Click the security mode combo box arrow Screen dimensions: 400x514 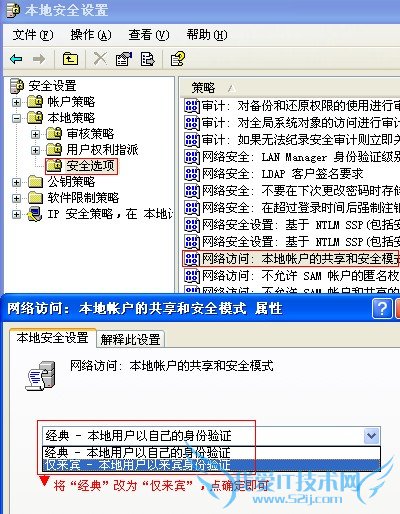click(x=371, y=436)
